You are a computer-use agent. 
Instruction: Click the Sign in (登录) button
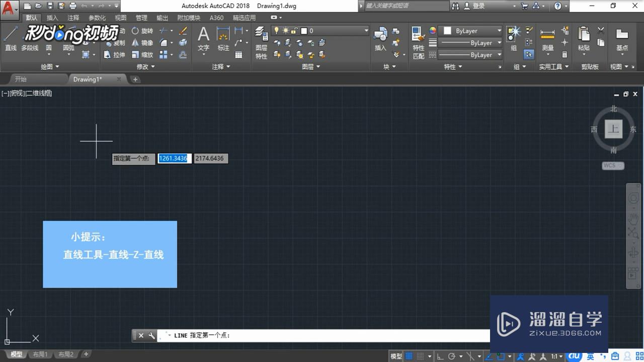click(474, 6)
